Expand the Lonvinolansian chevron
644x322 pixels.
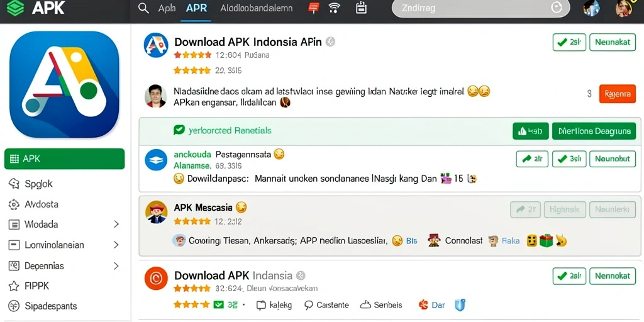116,245
